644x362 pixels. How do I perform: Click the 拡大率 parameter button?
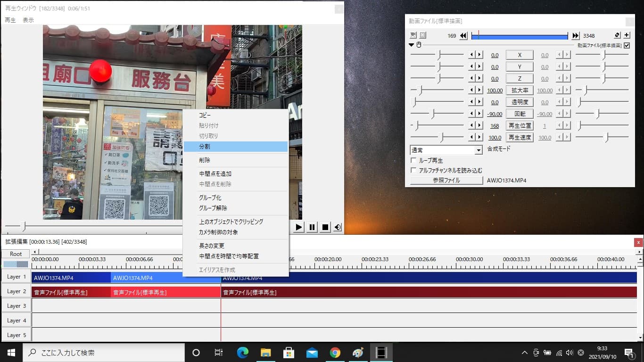pyautogui.click(x=520, y=90)
